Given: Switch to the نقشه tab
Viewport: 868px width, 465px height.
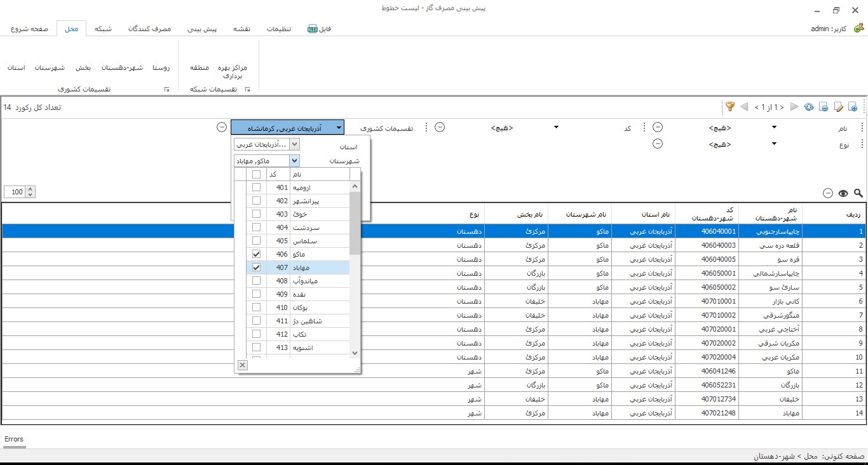Looking at the screenshot, I should tap(241, 29).
